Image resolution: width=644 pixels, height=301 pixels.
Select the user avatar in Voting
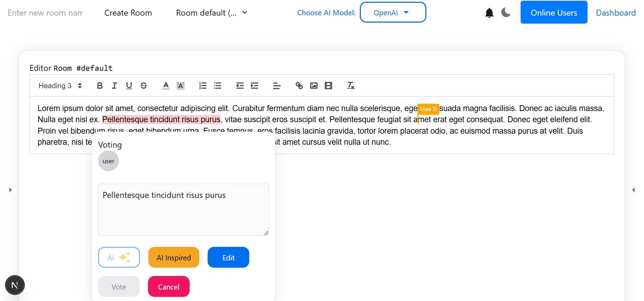(x=108, y=161)
